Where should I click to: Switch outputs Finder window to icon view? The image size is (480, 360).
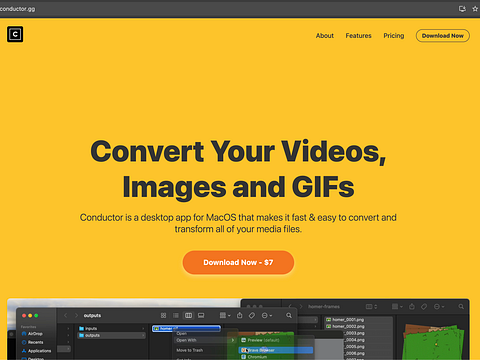pos(163,315)
